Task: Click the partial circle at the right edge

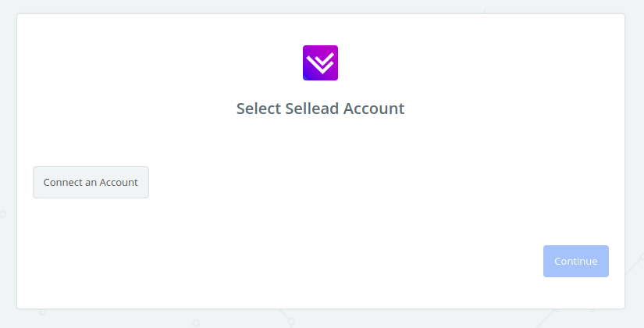Action: pyautogui.click(x=642, y=256)
